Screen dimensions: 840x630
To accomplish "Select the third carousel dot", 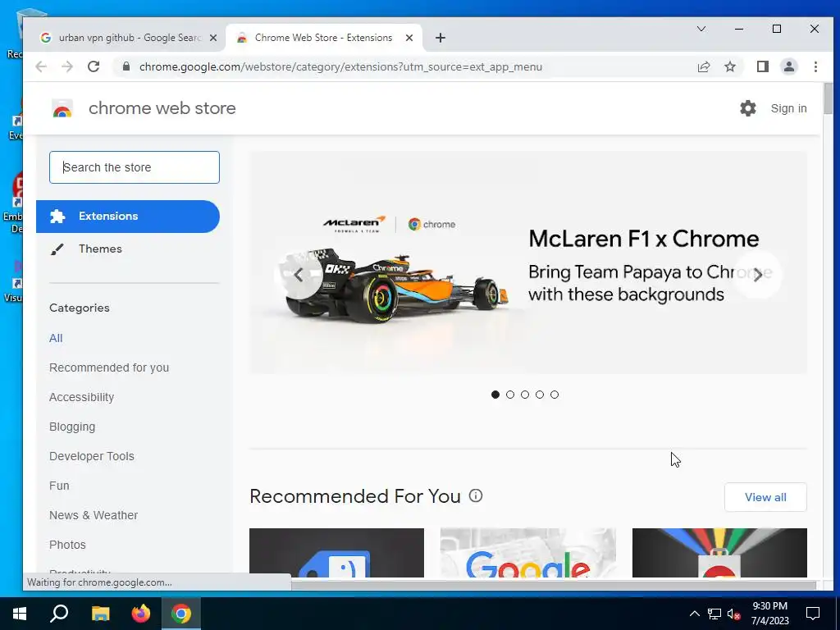I will (525, 395).
